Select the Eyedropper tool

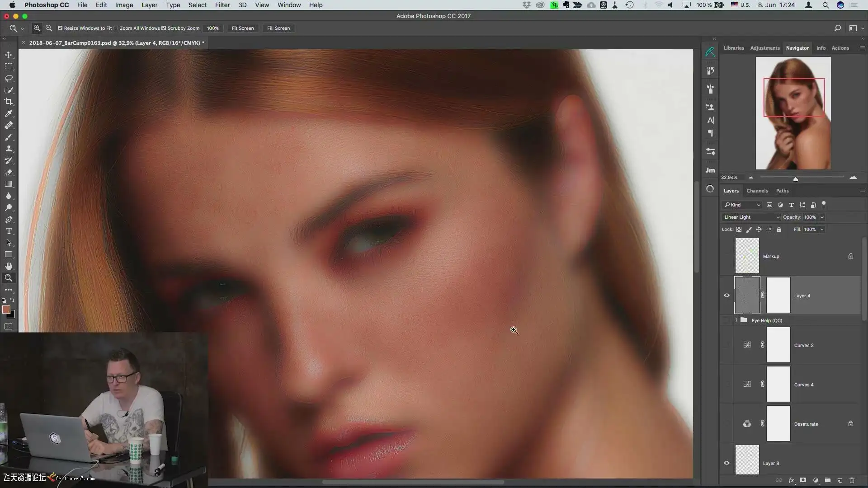pyautogui.click(x=9, y=113)
